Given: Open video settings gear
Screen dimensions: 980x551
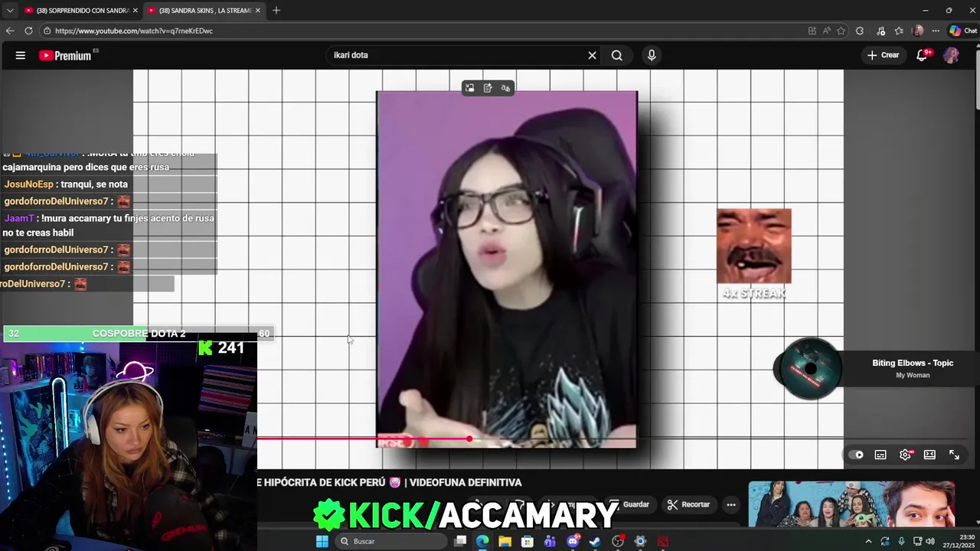Looking at the screenshot, I should (905, 455).
